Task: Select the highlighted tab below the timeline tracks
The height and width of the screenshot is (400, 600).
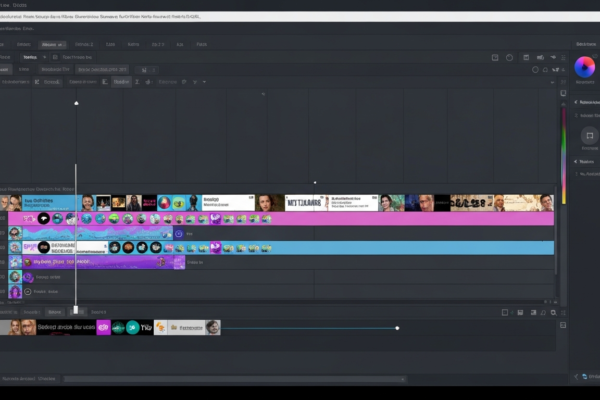Action: tap(55, 312)
